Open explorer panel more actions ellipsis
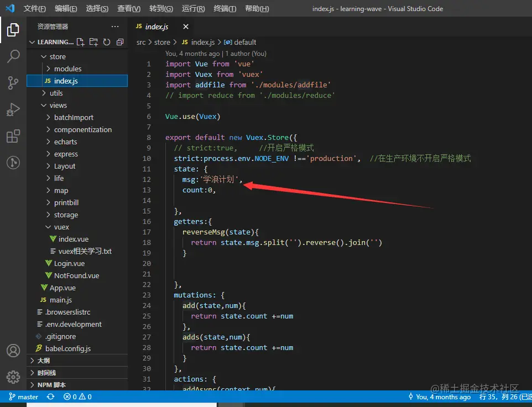Image resolution: width=532 pixels, height=407 pixels. click(x=115, y=27)
